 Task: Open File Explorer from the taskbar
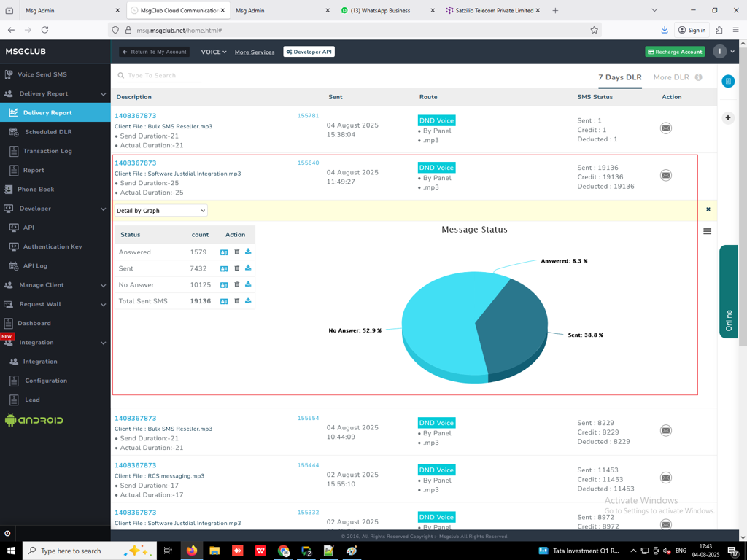point(214,551)
